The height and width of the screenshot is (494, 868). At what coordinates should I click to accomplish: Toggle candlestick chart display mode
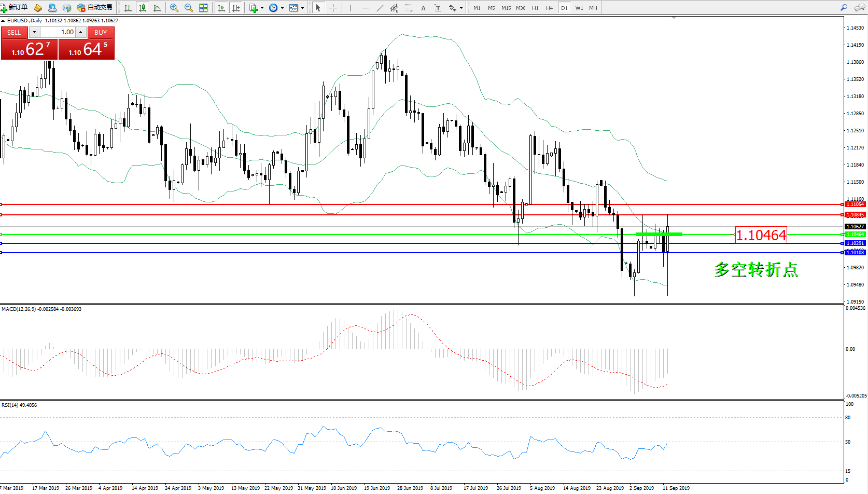[143, 8]
